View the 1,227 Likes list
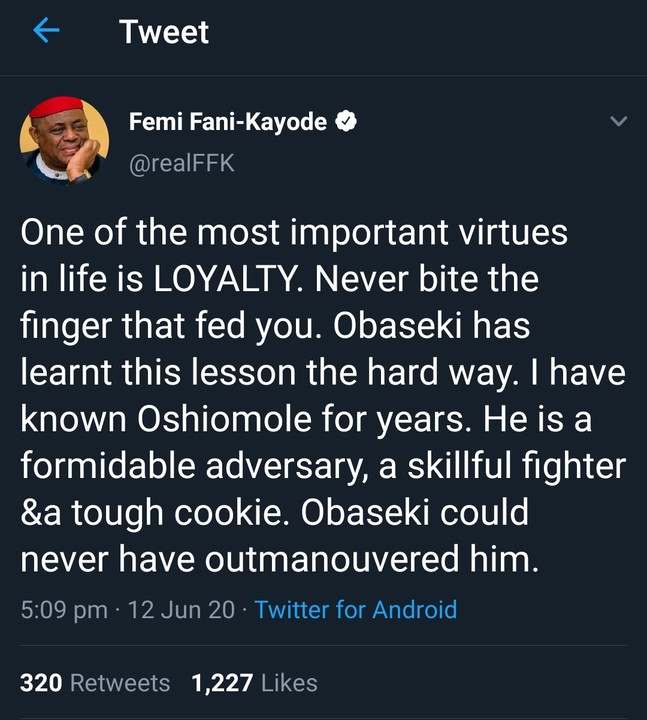647x720 pixels. pyautogui.click(x=254, y=683)
